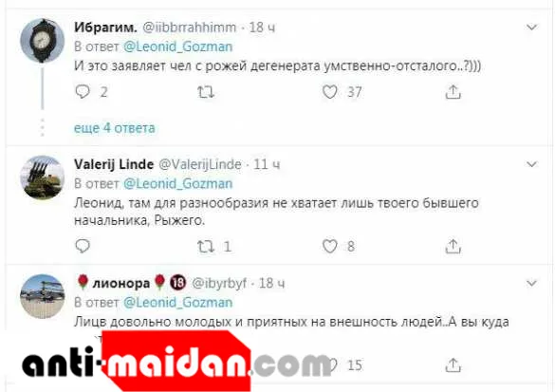
Task: Share лионора's tweet via share icon
Action: point(453,364)
